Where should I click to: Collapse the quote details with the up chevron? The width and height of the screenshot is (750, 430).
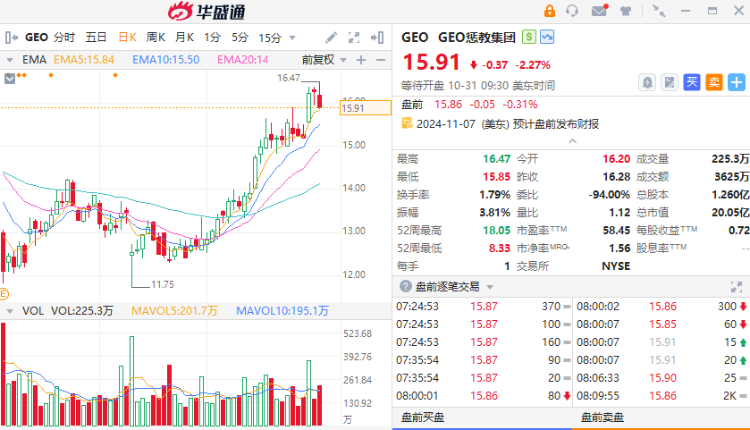point(572,141)
